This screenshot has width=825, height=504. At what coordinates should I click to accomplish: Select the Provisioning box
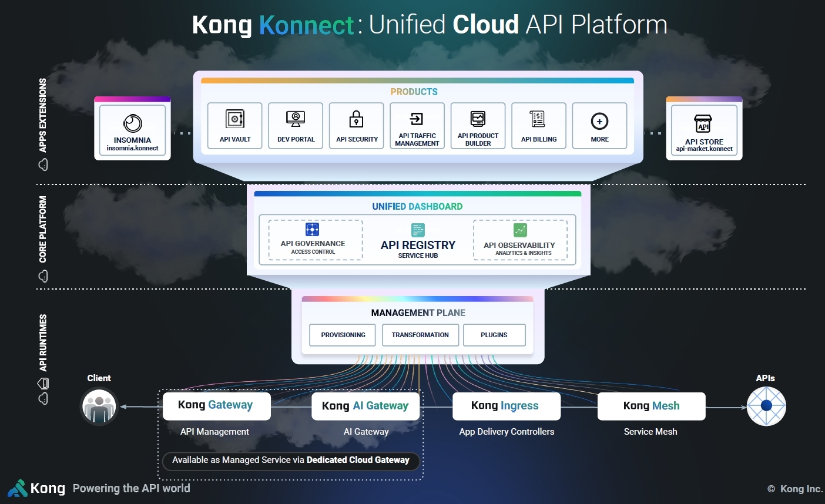tap(343, 335)
